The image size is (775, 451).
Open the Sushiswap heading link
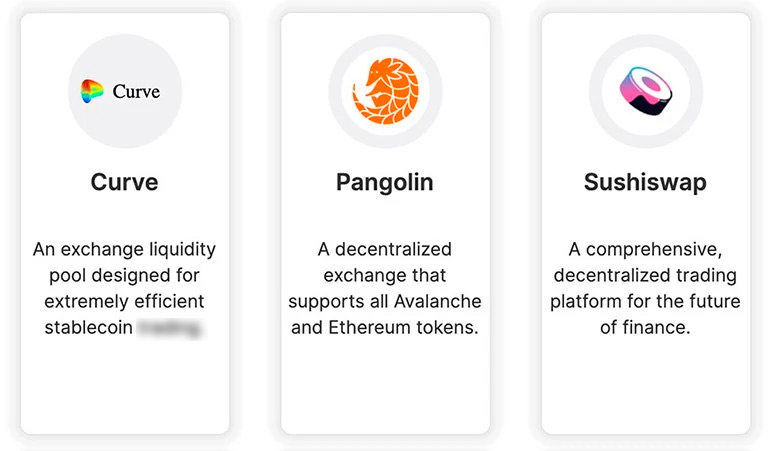[x=645, y=183]
